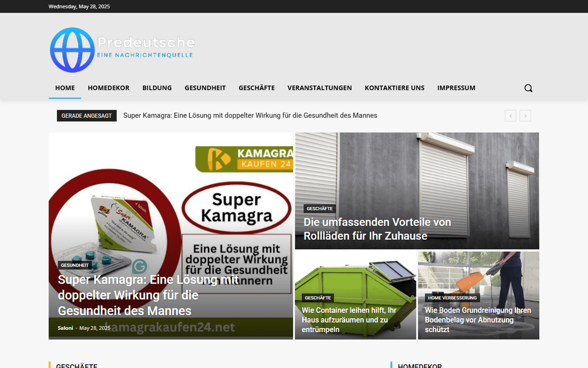Open the Container leihen article
Viewport: 588px width, 368px height.
[349, 320]
